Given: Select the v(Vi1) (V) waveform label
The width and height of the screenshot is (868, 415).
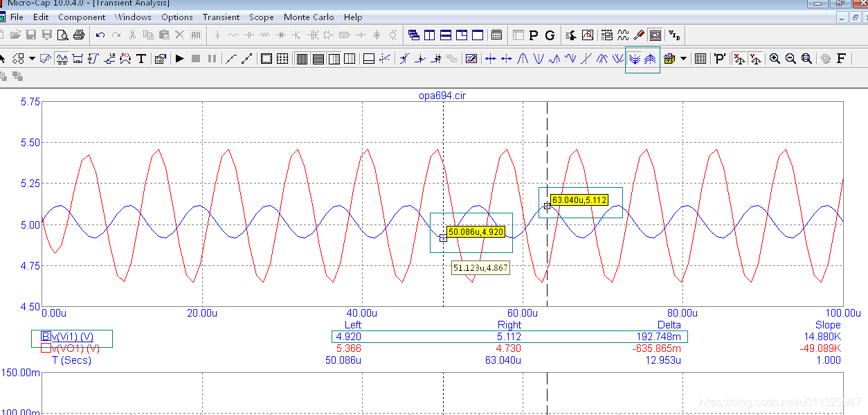Looking at the screenshot, I should 73,337.
